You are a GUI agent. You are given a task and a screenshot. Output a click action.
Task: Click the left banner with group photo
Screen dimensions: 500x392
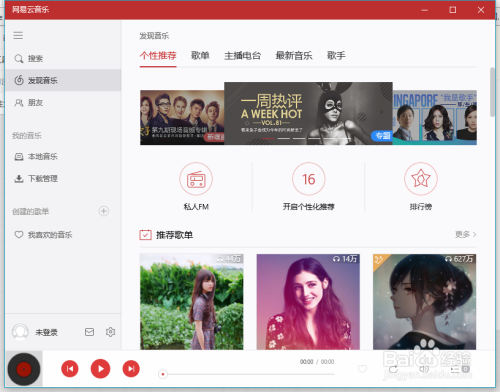(x=182, y=117)
